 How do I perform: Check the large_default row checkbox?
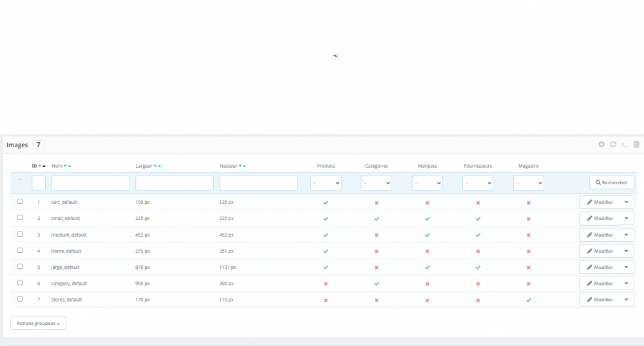click(20, 266)
